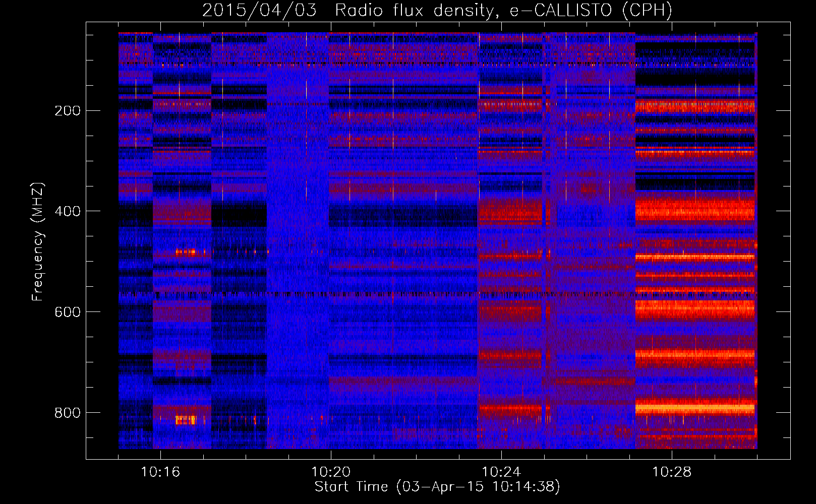Click the 800 frequency tick label

click(68, 413)
